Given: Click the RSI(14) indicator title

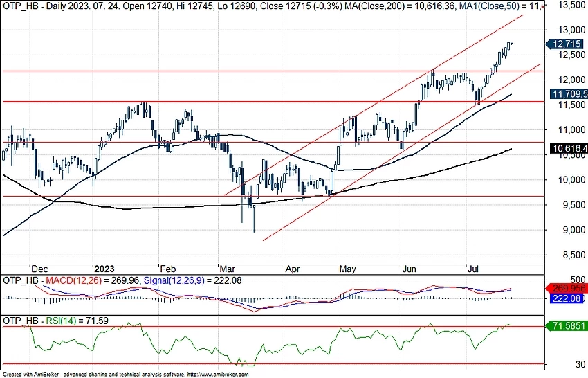Looking at the screenshot, I should (61, 321).
